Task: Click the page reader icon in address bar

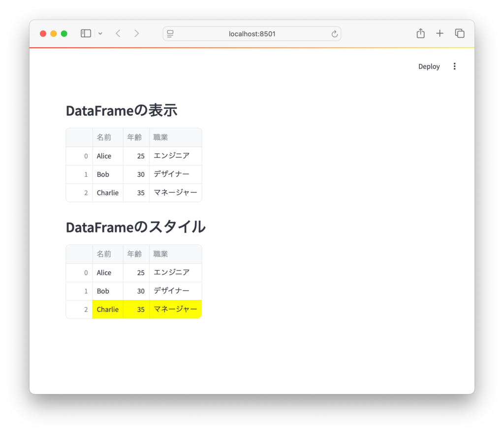Action: pos(170,34)
